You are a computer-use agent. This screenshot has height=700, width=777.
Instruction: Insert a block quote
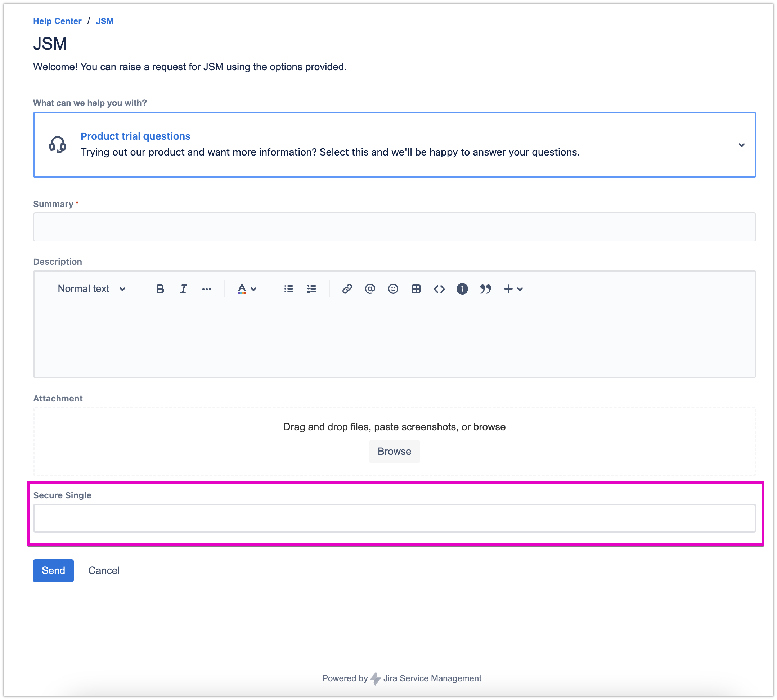pyautogui.click(x=486, y=289)
